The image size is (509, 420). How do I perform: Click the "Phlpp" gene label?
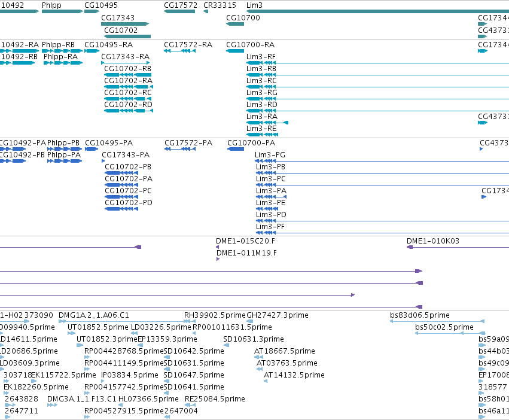coord(51,5)
